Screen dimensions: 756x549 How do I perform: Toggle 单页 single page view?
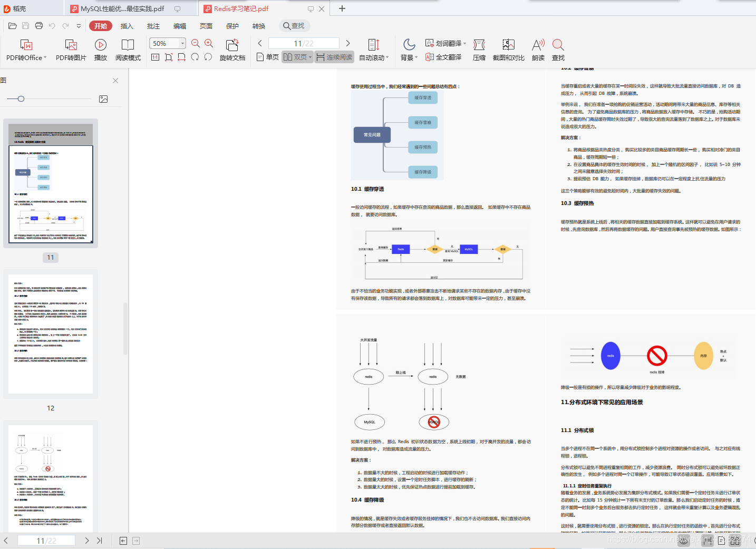268,57
